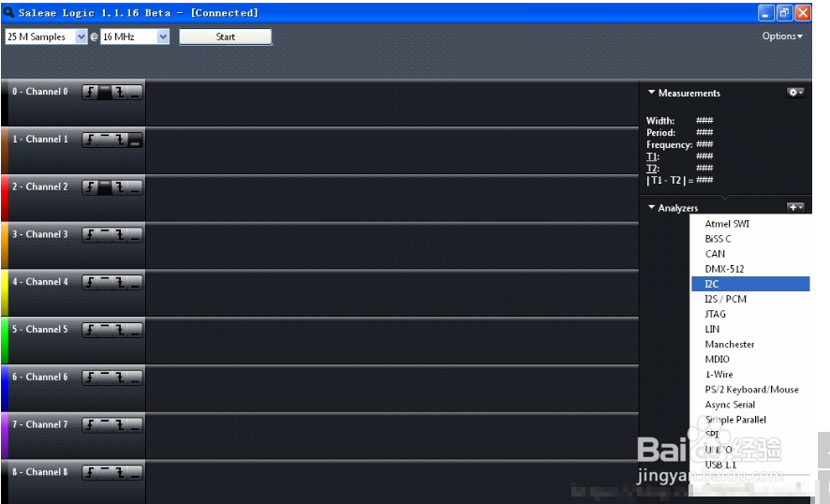
Task: Set falling edge trigger on Channel 8
Action: (120, 473)
